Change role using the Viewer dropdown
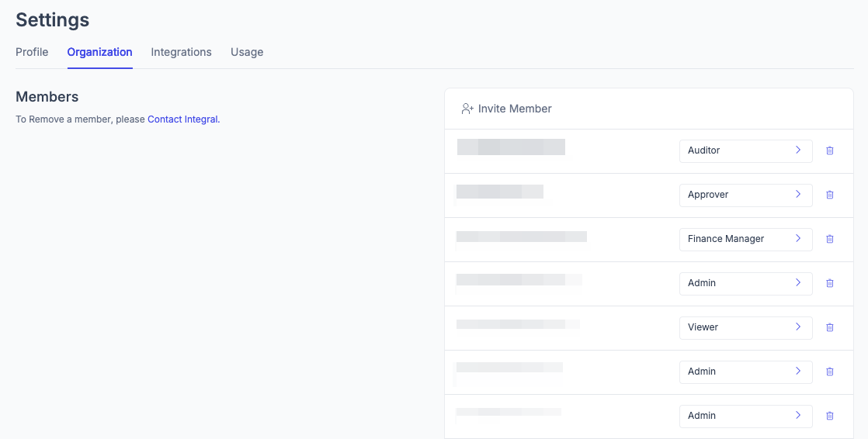This screenshot has width=868, height=439. tap(745, 327)
